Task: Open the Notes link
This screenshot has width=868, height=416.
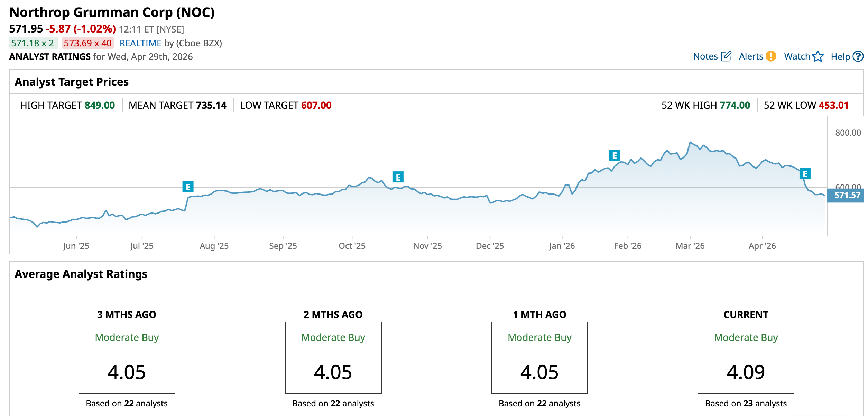Action: pyautogui.click(x=705, y=56)
